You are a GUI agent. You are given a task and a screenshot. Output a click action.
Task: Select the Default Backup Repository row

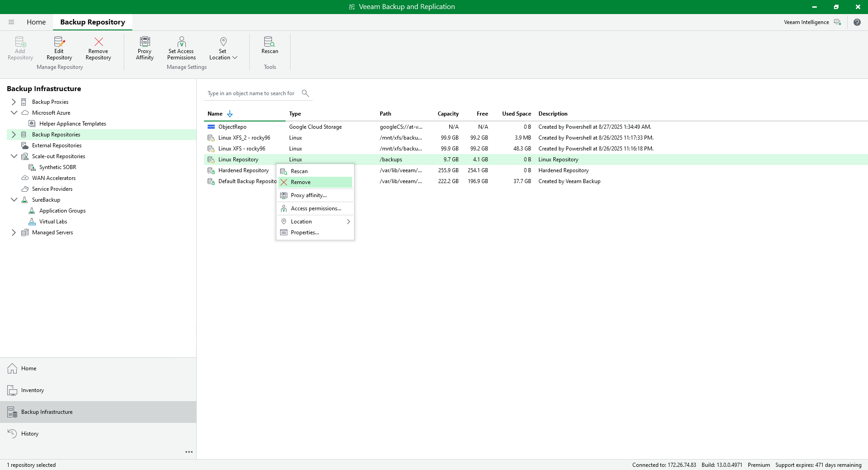536,181
